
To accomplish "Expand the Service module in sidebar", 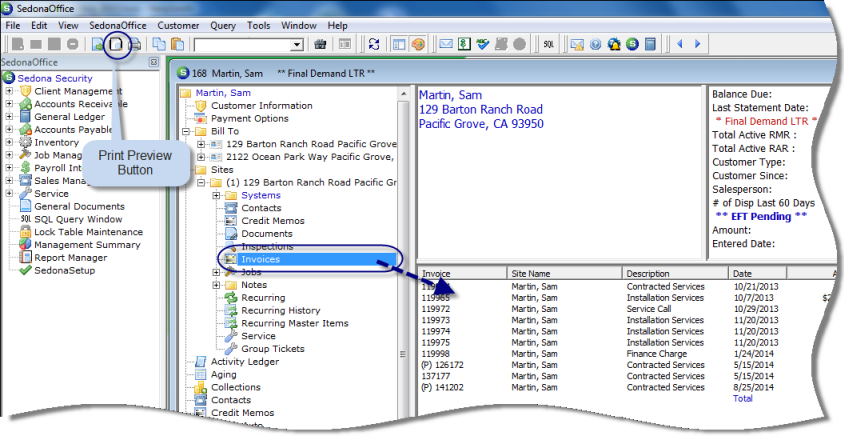I will [x=9, y=193].
